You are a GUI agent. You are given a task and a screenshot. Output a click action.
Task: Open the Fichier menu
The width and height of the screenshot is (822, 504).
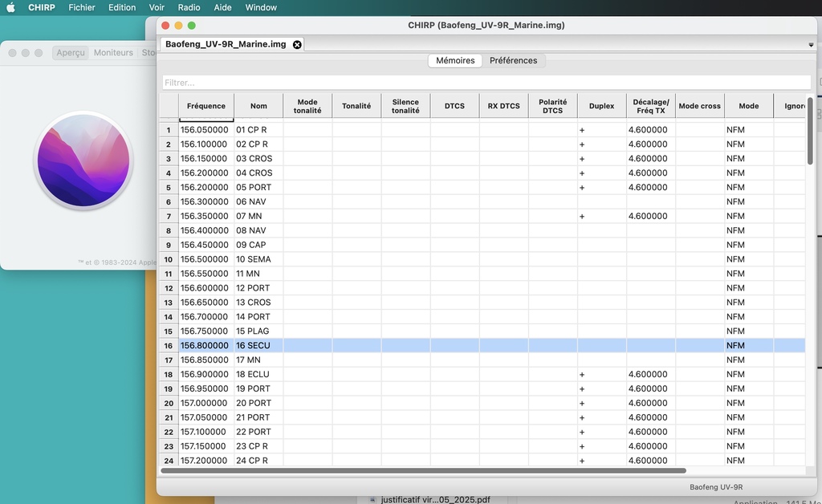(82, 7)
